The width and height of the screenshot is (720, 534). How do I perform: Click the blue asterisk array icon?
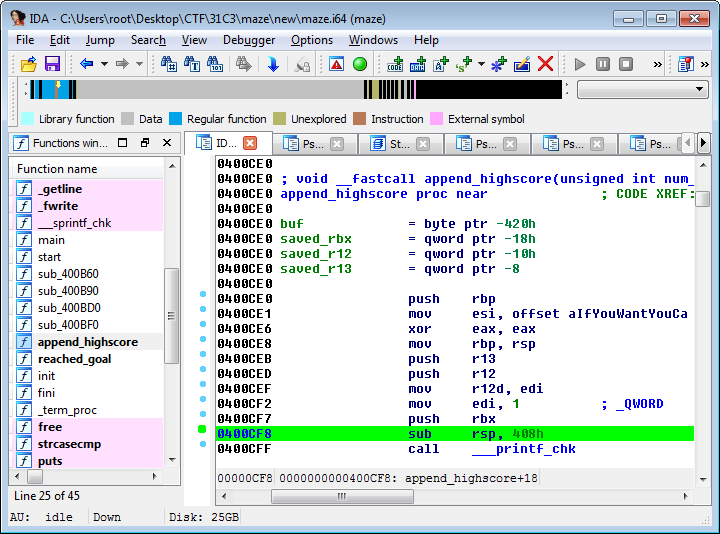point(499,64)
